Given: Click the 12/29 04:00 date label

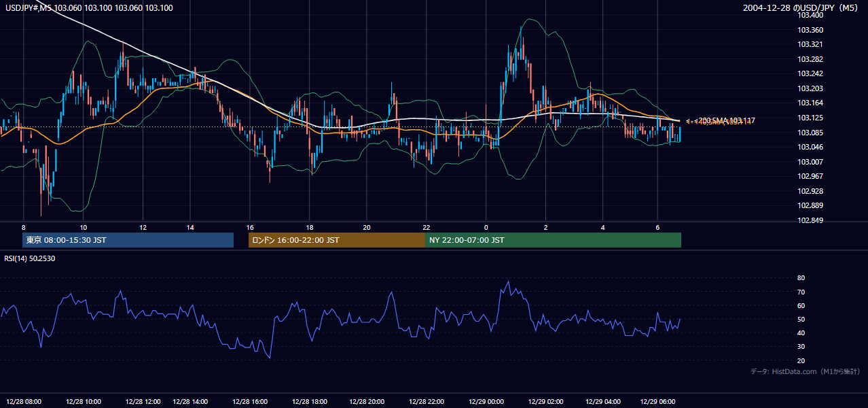Looking at the screenshot, I should (x=602, y=401).
